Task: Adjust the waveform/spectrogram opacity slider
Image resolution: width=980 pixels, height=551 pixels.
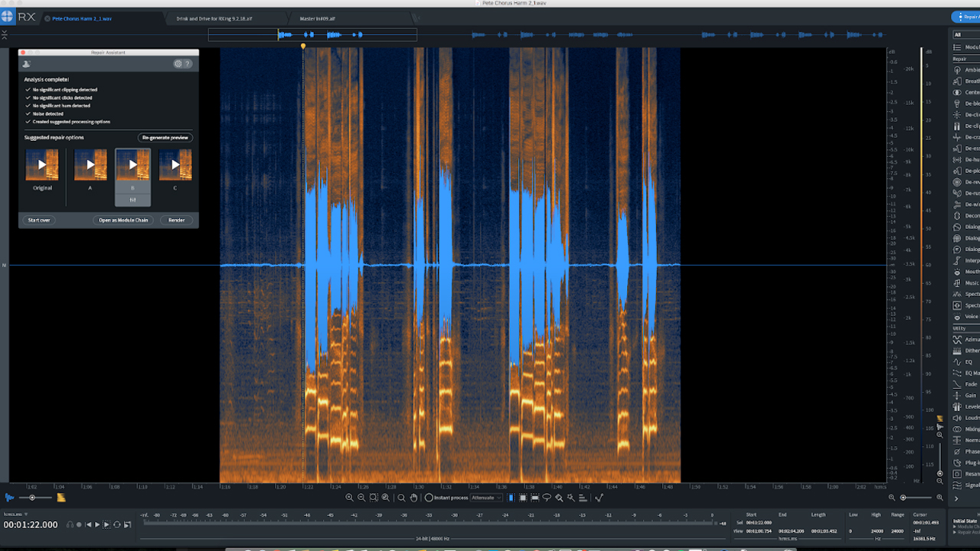Action: 32,497
